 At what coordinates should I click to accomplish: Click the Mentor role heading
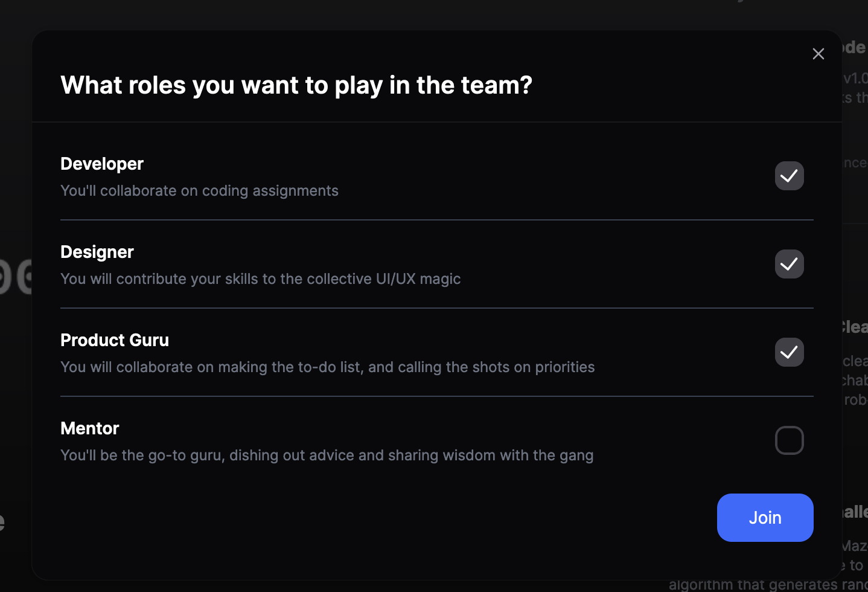[90, 428]
